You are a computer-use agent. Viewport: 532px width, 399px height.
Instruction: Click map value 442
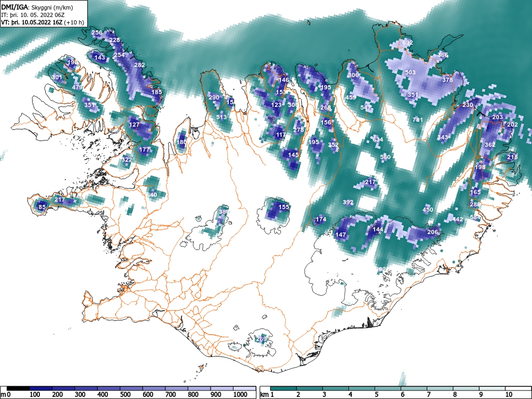pos(458,220)
